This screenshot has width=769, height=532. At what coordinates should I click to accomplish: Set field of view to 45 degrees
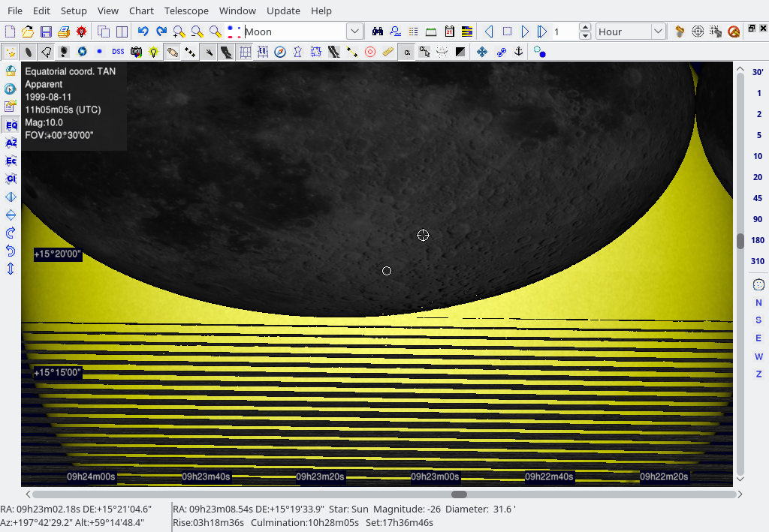point(758,198)
